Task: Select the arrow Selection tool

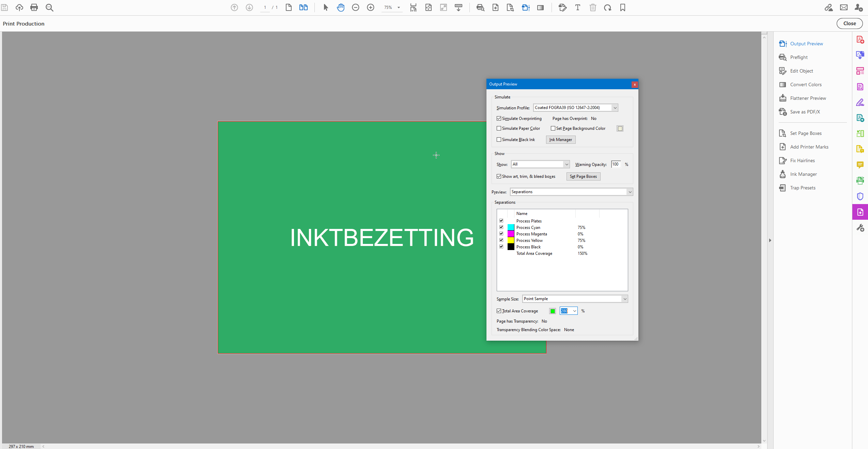Action: pyautogui.click(x=326, y=7)
